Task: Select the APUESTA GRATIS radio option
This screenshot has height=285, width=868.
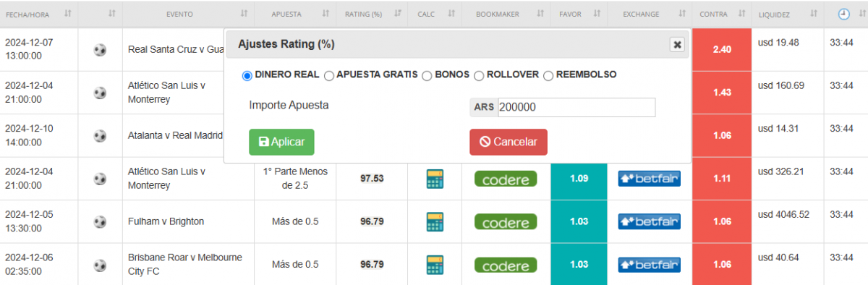Action: pyautogui.click(x=329, y=75)
